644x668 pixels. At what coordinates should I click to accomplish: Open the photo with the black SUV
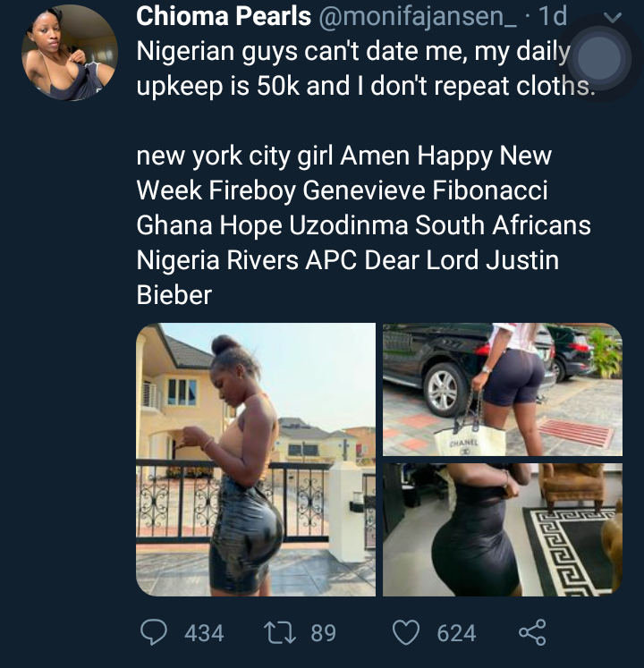click(502, 390)
